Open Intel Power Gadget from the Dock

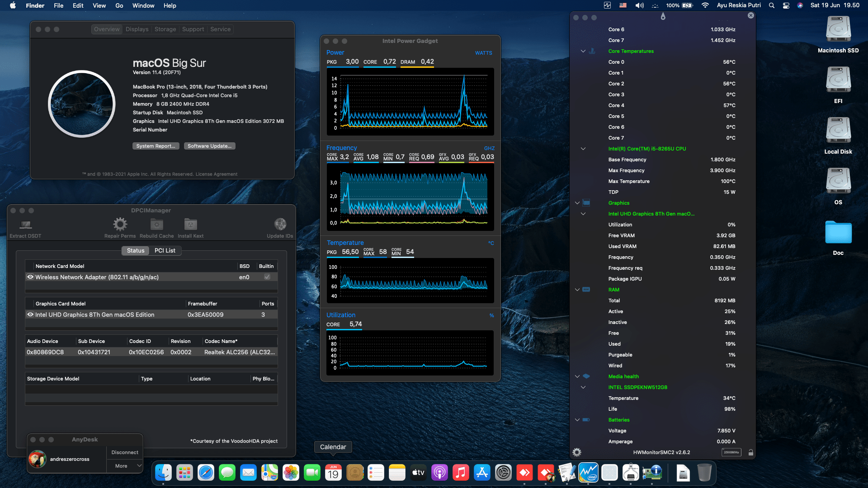tap(588, 473)
